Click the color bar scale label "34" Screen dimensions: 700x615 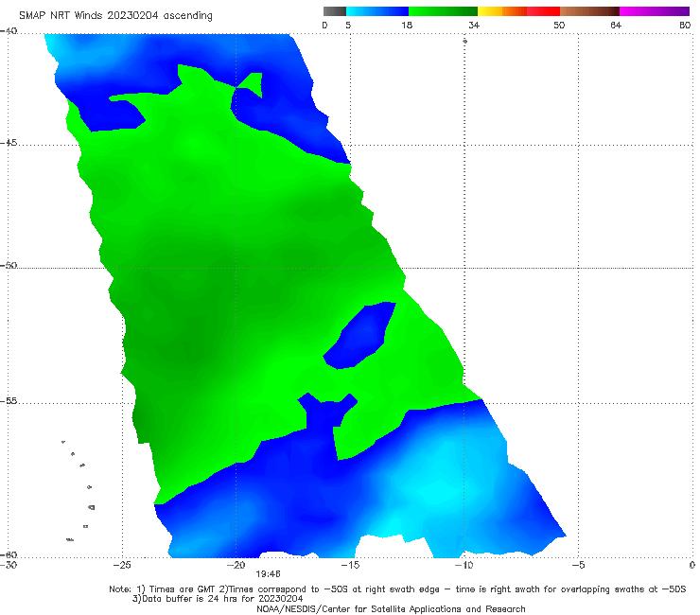[474, 26]
